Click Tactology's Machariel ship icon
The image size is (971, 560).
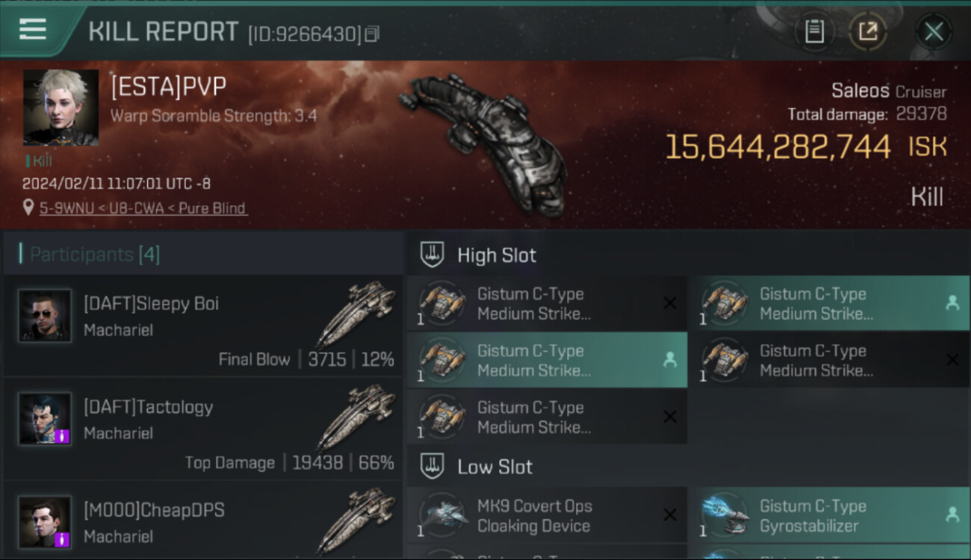pyautogui.click(x=356, y=416)
